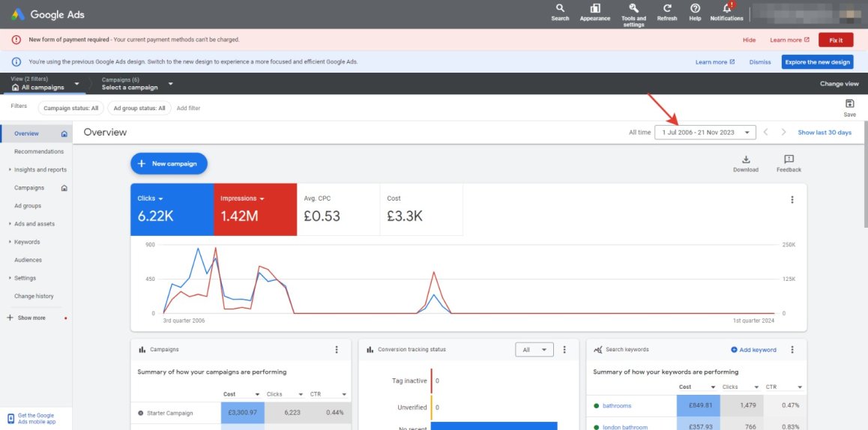The width and height of the screenshot is (868, 430).
Task: Open the Appearance options
Action: point(595,12)
